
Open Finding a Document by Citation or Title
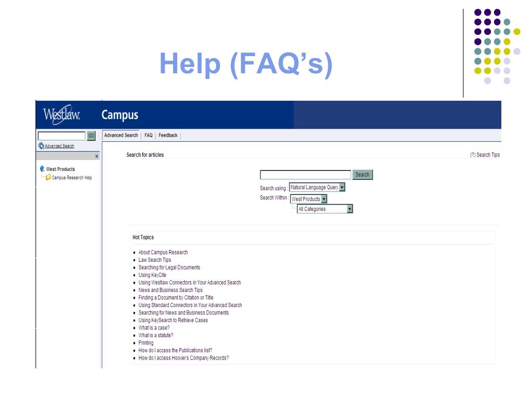click(176, 298)
